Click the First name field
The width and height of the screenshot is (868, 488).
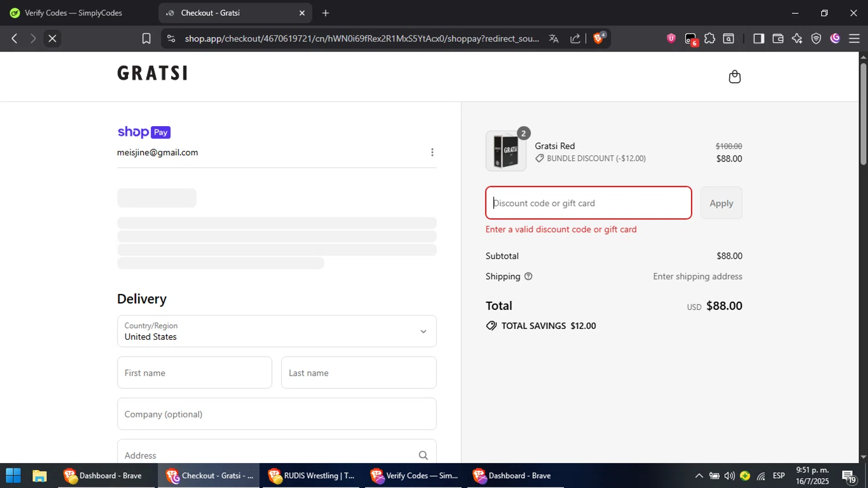point(194,373)
